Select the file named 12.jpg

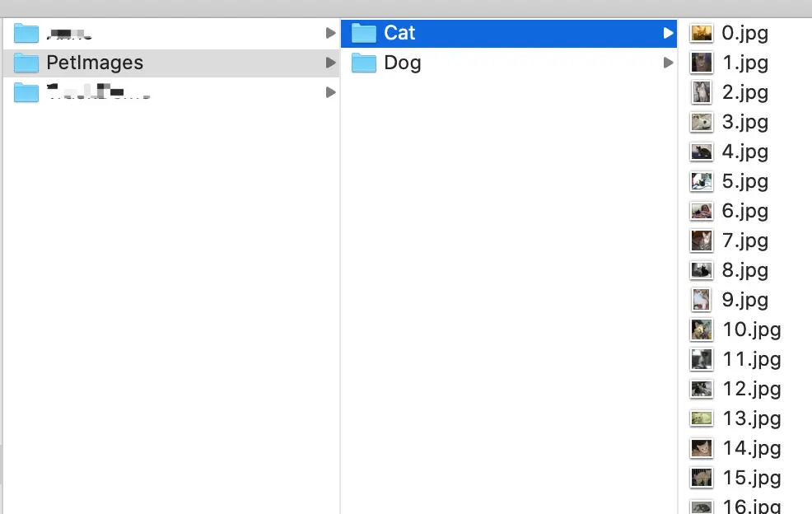tap(751, 389)
